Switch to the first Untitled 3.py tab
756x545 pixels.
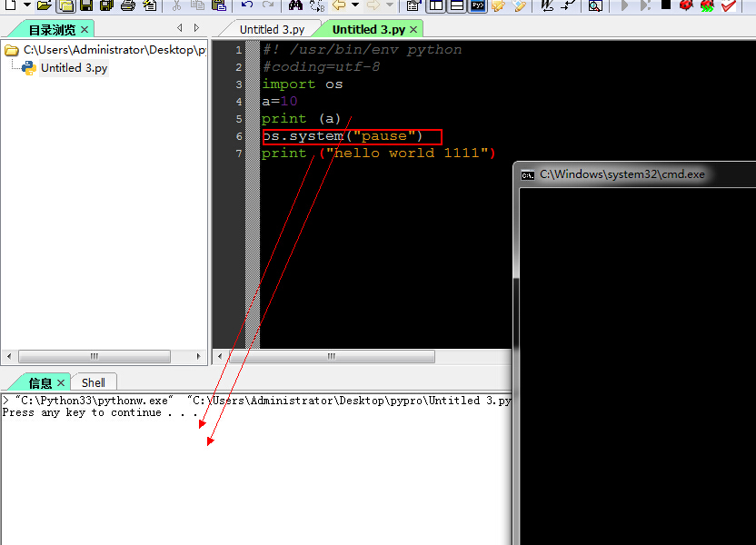coord(272,29)
